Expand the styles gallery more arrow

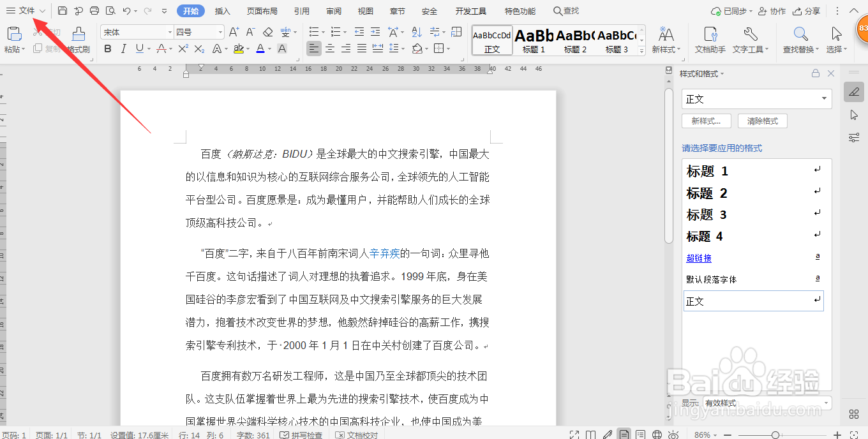pos(643,51)
